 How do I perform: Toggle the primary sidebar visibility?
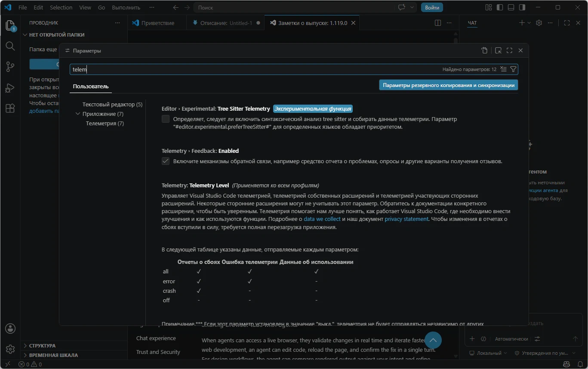click(x=500, y=7)
